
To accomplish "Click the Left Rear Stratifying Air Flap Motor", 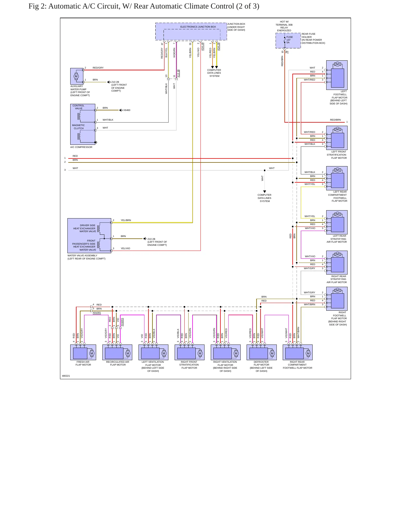I will [x=337, y=222].
